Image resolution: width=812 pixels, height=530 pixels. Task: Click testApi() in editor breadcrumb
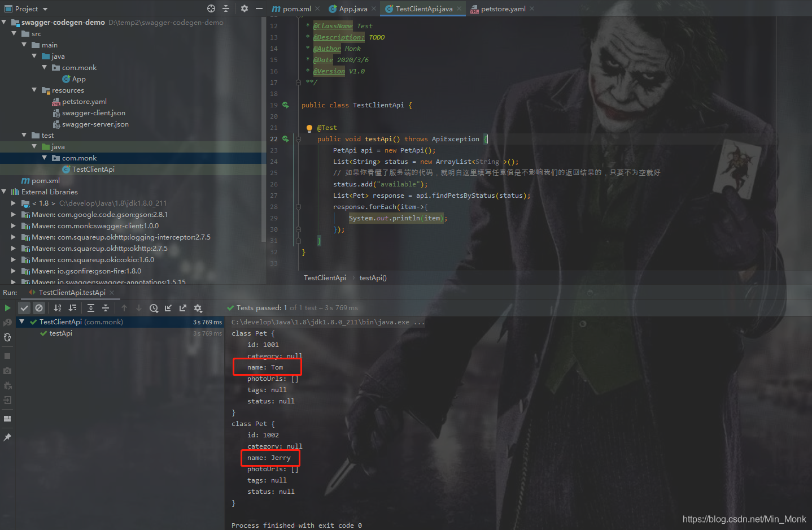coord(373,278)
